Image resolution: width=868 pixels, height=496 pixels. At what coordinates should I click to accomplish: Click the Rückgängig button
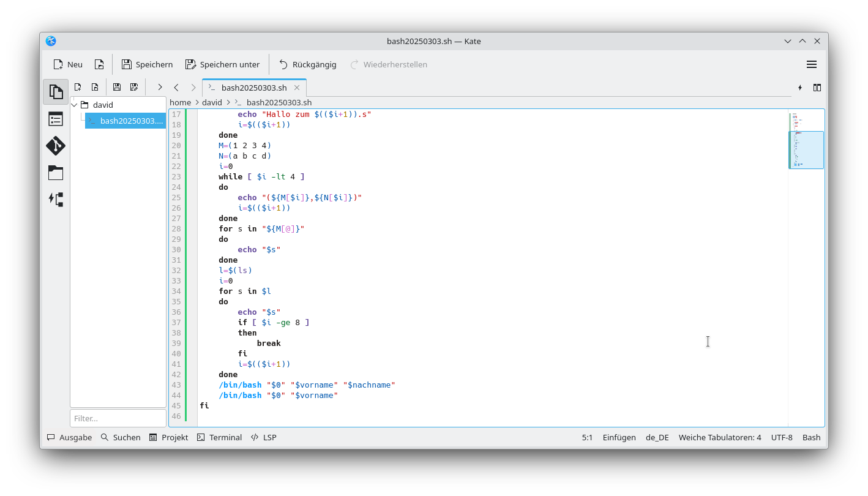pyautogui.click(x=308, y=64)
